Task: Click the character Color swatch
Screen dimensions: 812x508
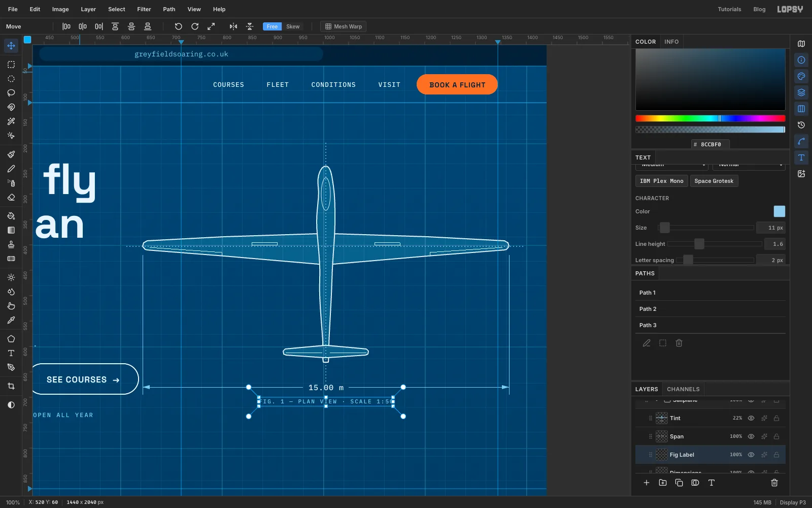Action: click(x=780, y=211)
